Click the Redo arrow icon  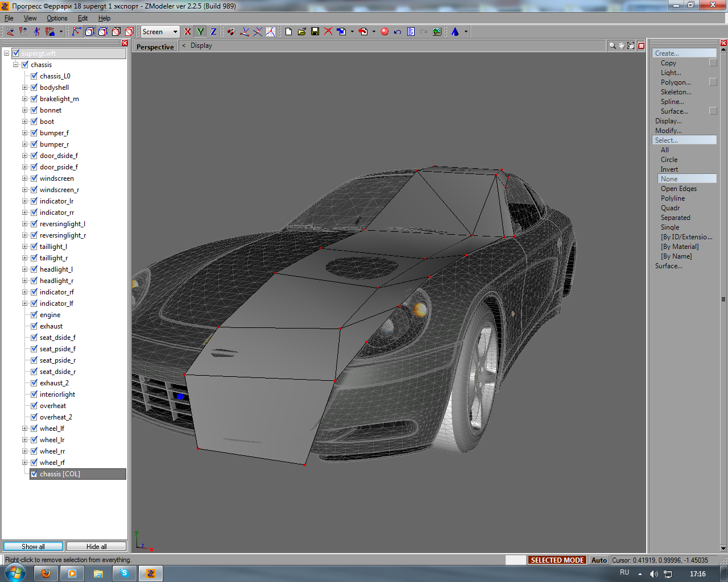point(424,32)
